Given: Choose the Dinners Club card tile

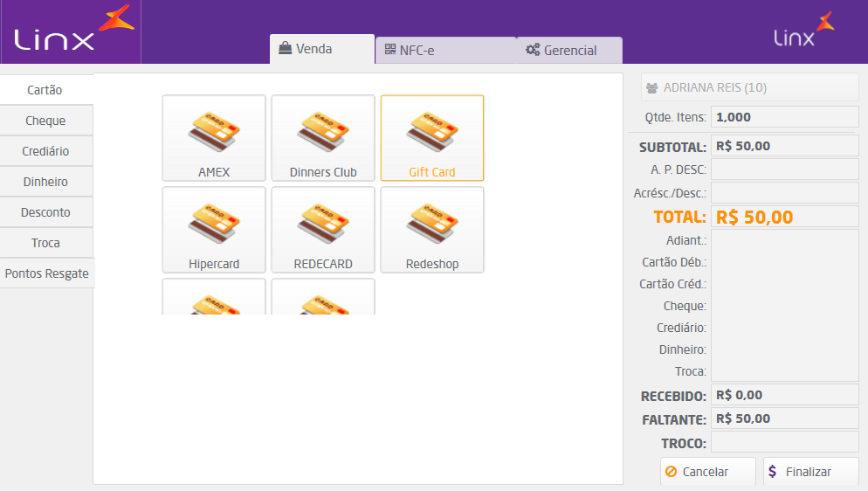Looking at the screenshot, I should (x=323, y=138).
